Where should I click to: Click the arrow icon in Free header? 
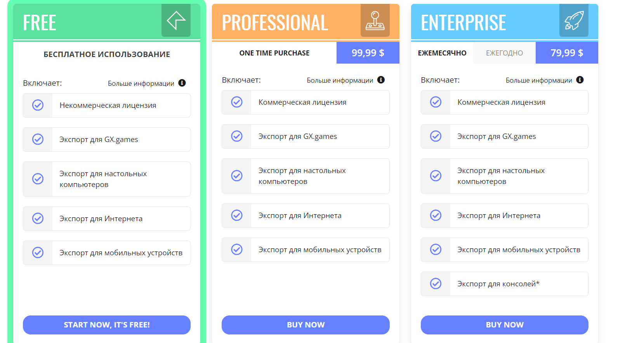coord(176,21)
